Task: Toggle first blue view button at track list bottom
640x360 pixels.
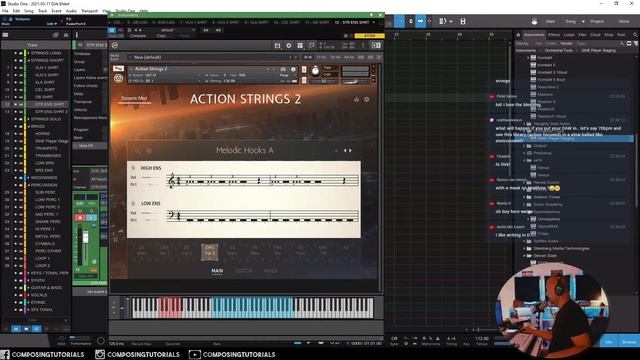Action: [x=16, y=329]
